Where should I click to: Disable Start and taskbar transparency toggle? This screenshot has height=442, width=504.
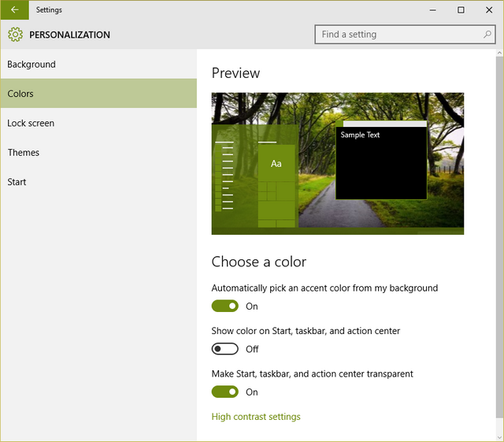(224, 392)
